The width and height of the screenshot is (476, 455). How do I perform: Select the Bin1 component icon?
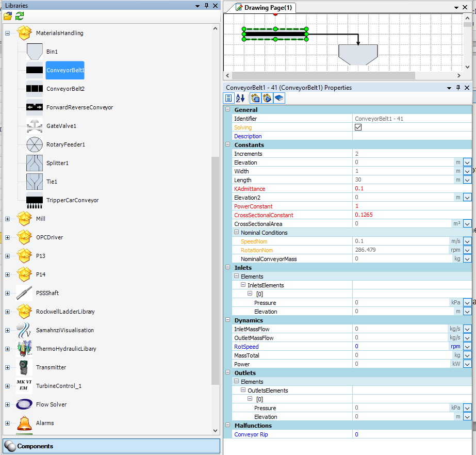35,52
